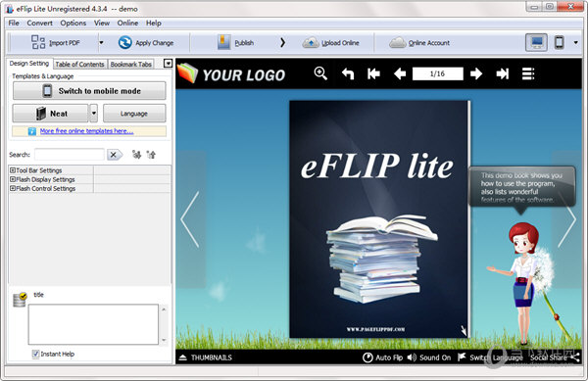Switch to the Table of Contents tab
The image size is (588, 381).
[79, 64]
